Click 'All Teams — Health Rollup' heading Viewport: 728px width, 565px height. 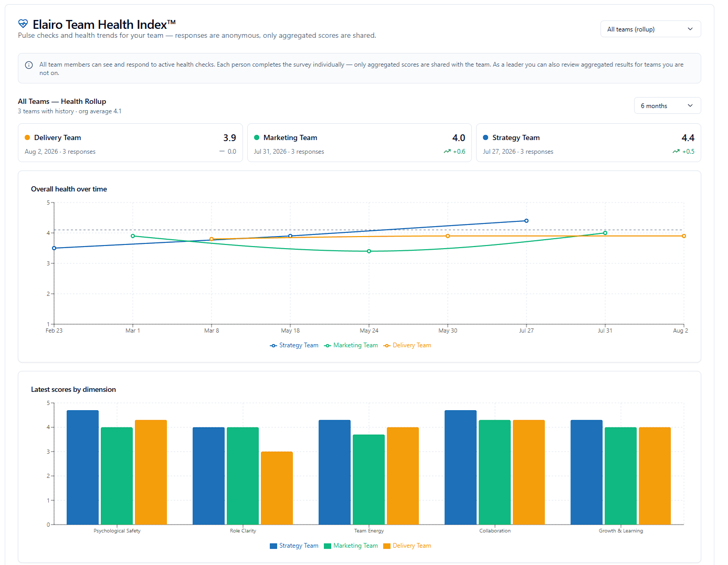tap(62, 101)
